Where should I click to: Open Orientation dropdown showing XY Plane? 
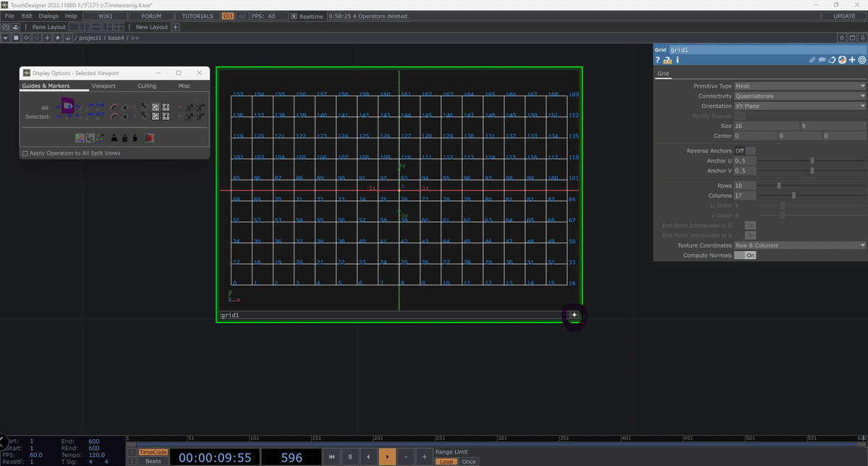(x=800, y=106)
